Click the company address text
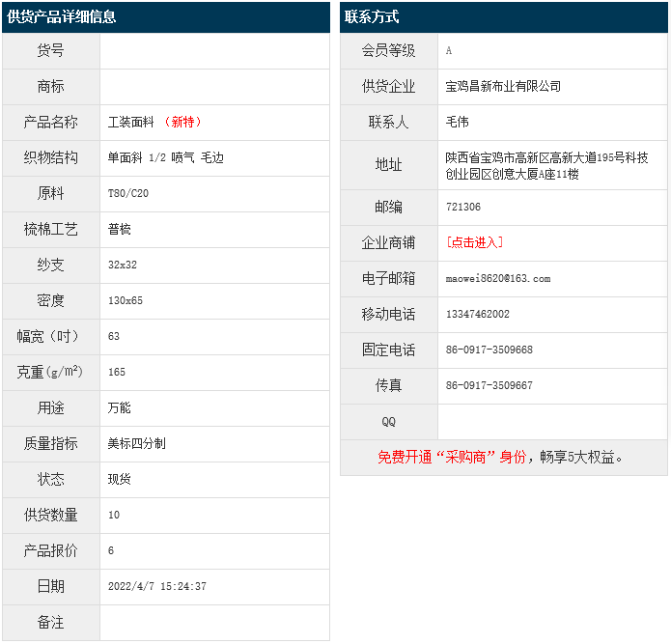Image resolution: width=671 pixels, height=644 pixels. tap(546, 165)
